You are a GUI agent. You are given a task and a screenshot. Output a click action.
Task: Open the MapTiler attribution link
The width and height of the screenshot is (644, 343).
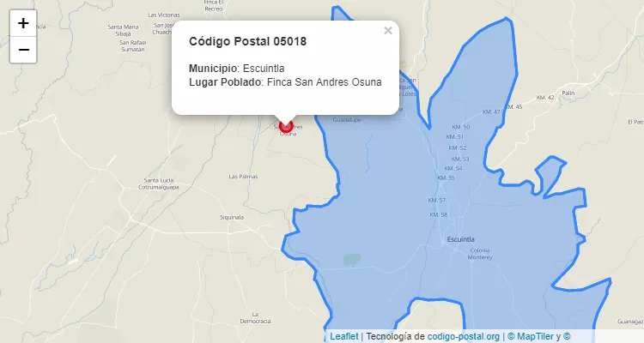click(531, 336)
